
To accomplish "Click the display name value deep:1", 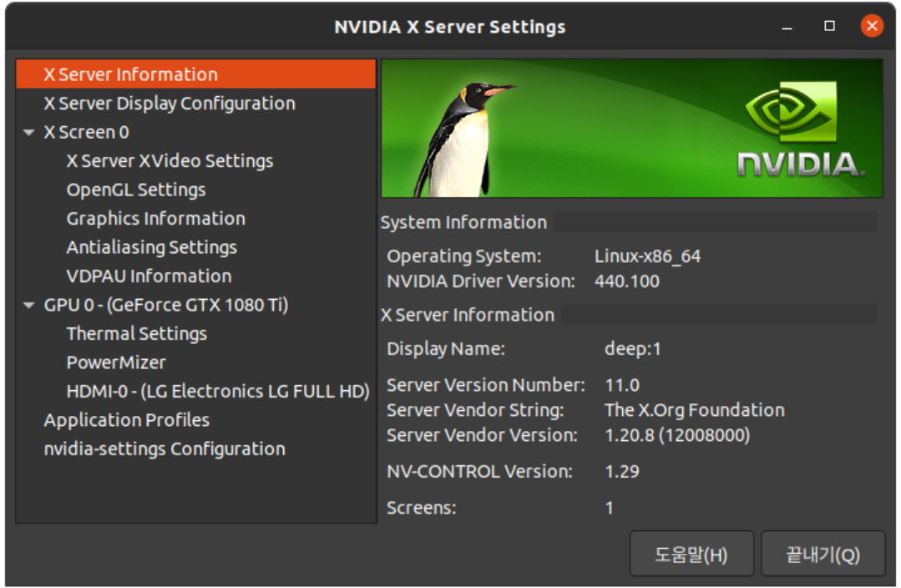I will (x=633, y=348).
